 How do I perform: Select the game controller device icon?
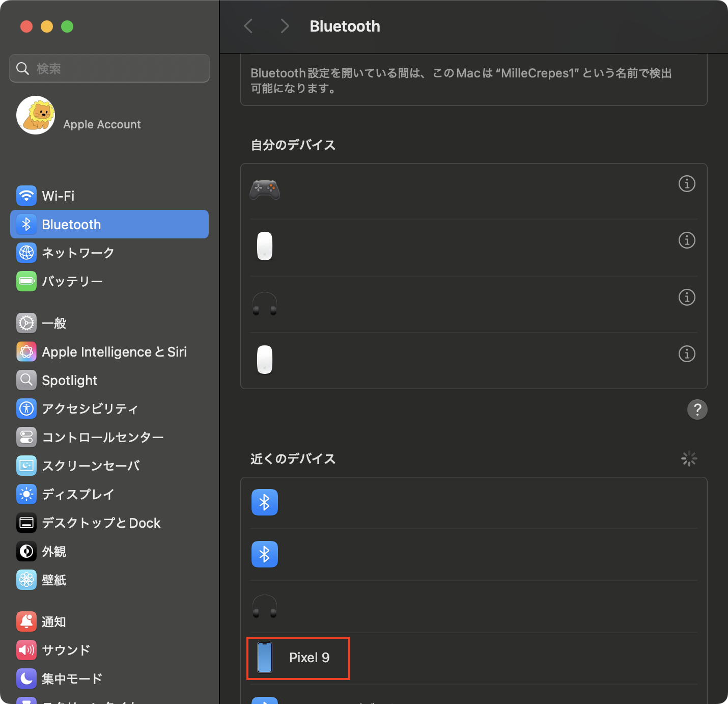click(265, 190)
